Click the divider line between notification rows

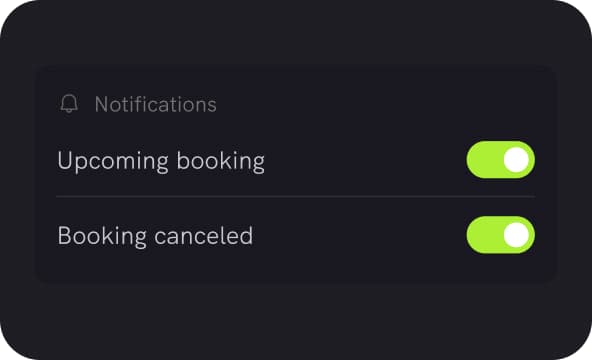(x=296, y=197)
